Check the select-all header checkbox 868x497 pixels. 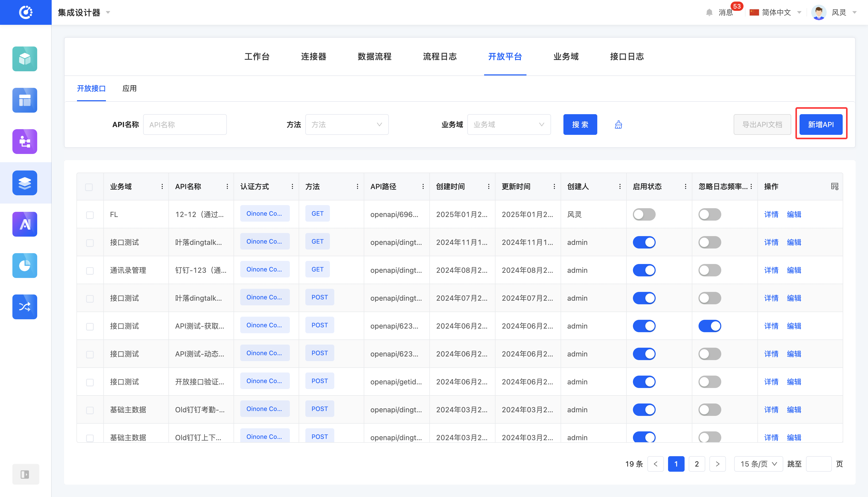[x=89, y=187]
